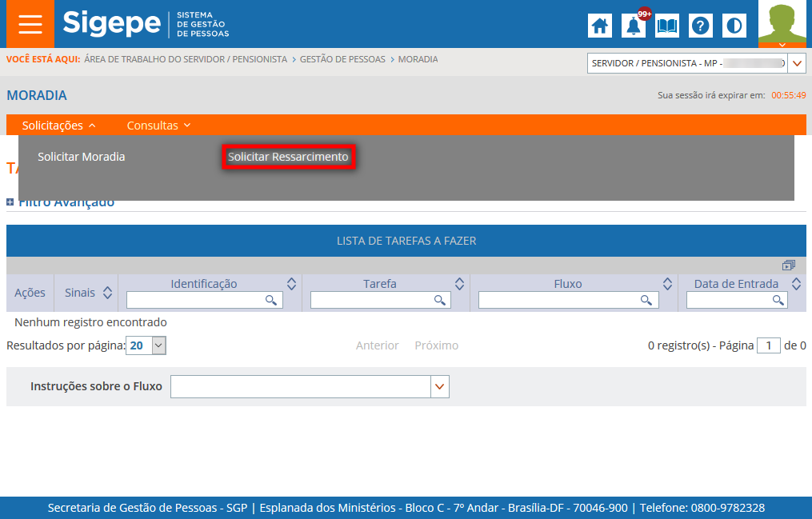
Task: Open user profile avatar menu
Action: [782, 24]
